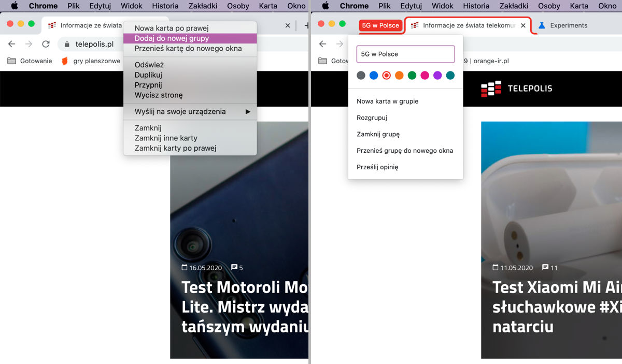The height and width of the screenshot is (364, 622).
Task: Pick the purple tab group color
Action: click(437, 76)
